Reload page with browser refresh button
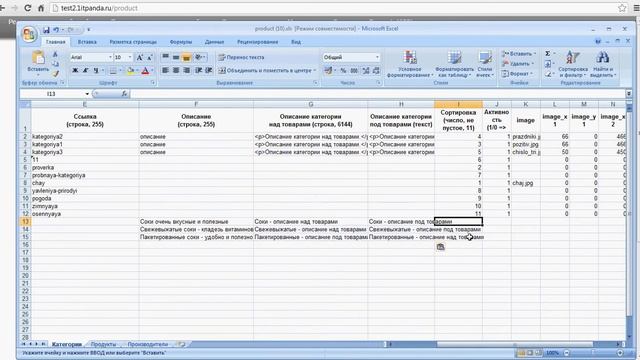The image size is (640, 360). (28, 8)
